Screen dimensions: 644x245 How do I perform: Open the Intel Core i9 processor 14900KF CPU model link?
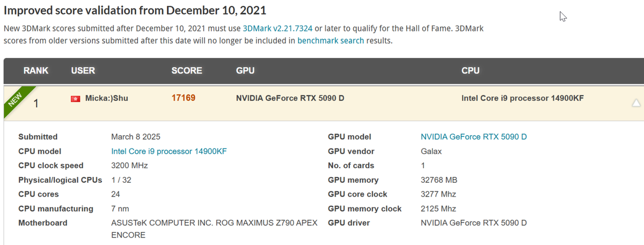(x=169, y=151)
